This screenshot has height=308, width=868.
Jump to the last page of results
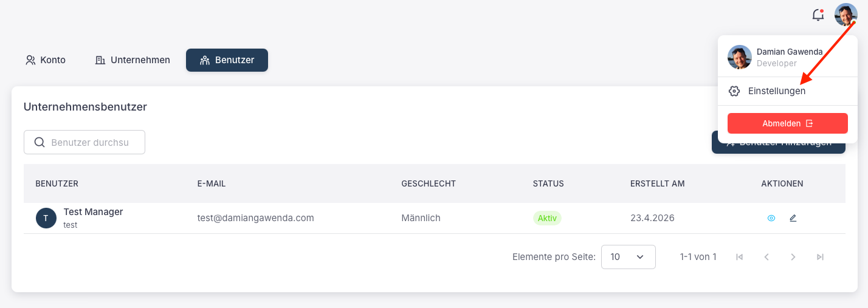(x=820, y=257)
